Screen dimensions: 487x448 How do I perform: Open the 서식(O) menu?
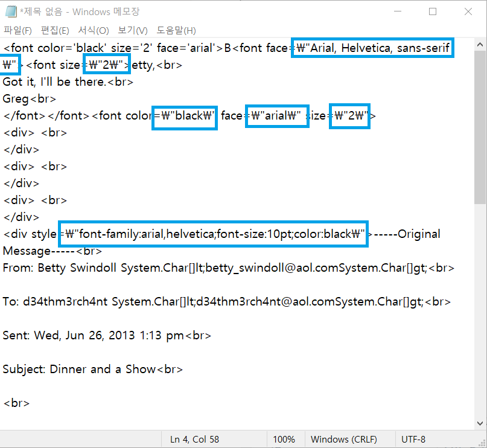pyautogui.click(x=94, y=30)
